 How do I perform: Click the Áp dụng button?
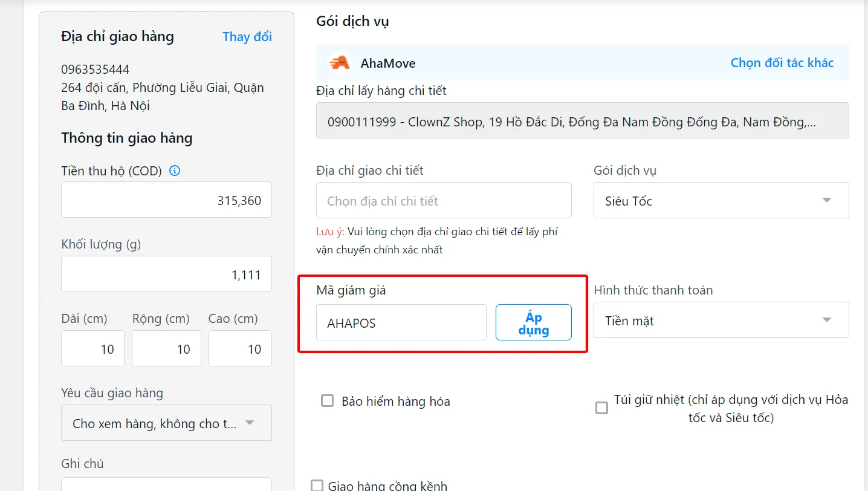pos(534,322)
